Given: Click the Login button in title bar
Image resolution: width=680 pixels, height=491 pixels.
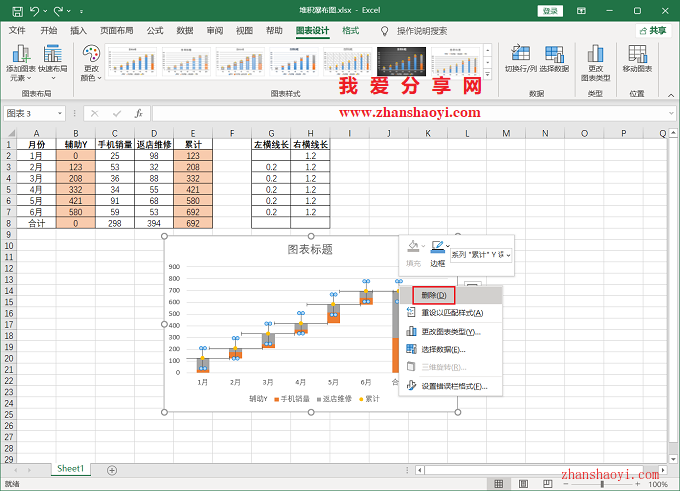Looking at the screenshot, I should [550, 11].
